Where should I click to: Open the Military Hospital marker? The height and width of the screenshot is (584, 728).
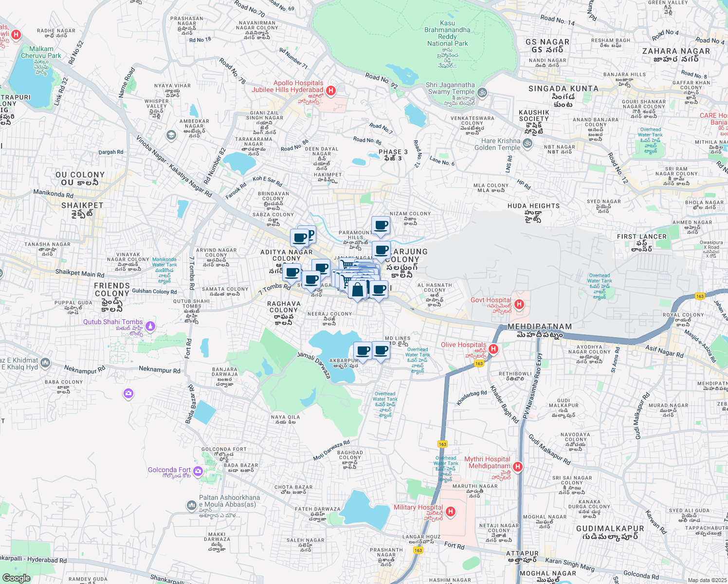click(x=451, y=511)
